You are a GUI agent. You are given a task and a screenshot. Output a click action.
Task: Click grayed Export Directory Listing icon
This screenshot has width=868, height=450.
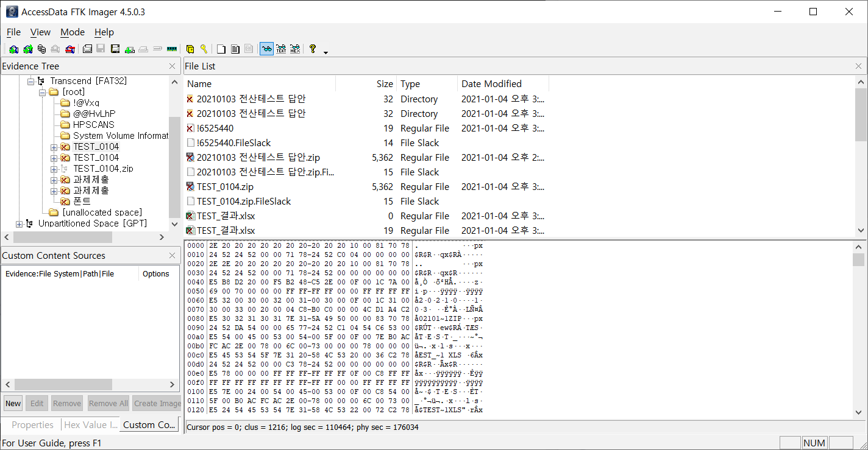249,49
